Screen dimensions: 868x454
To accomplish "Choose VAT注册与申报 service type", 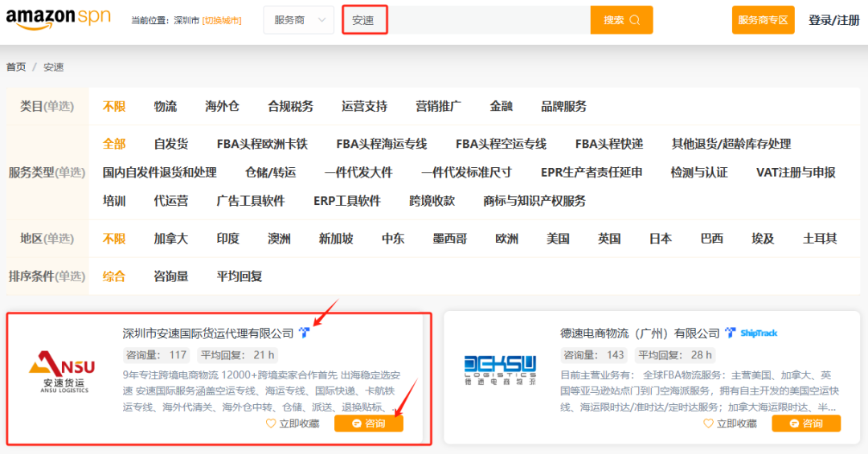I will click(x=796, y=172).
